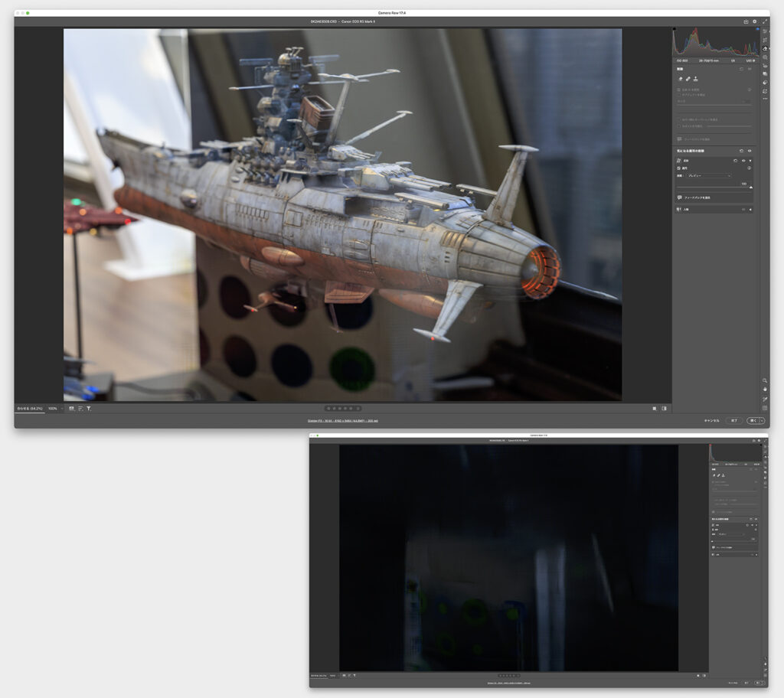Click the filmstrip toggle icon in bottom bar
784x698 pixels.
tap(71, 409)
